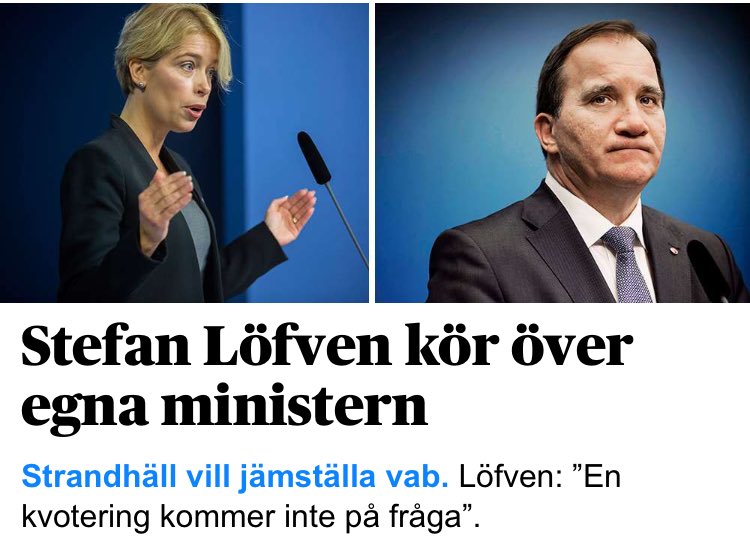This screenshot has width=750, height=548.
Task: Click the bright blue backdrop behind the woman
Action: click(306, 72)
